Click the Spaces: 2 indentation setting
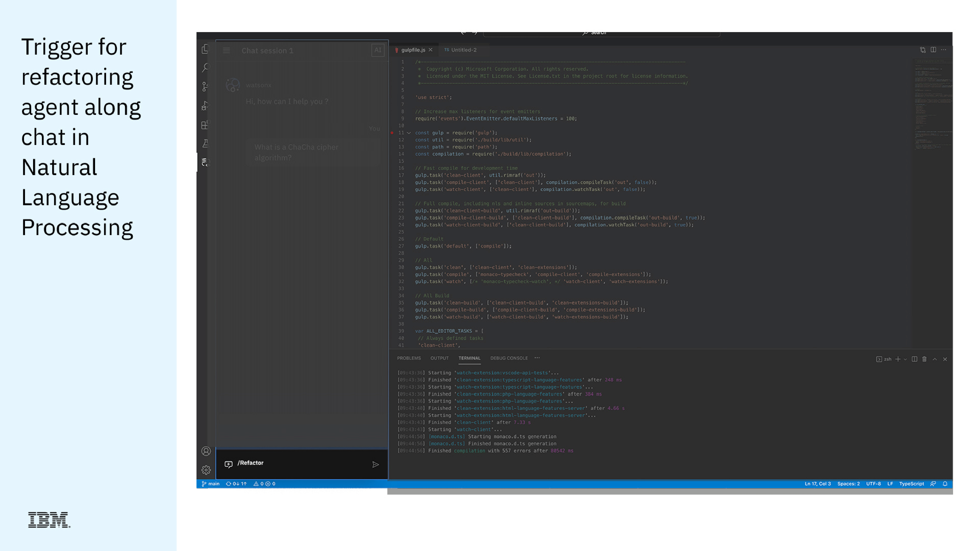Screen dimensions: 980x551 click(848, 484)
